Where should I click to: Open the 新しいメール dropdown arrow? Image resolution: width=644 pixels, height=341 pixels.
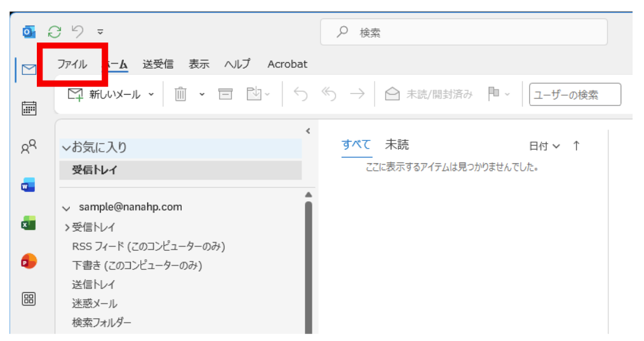(x=151, y=95)
